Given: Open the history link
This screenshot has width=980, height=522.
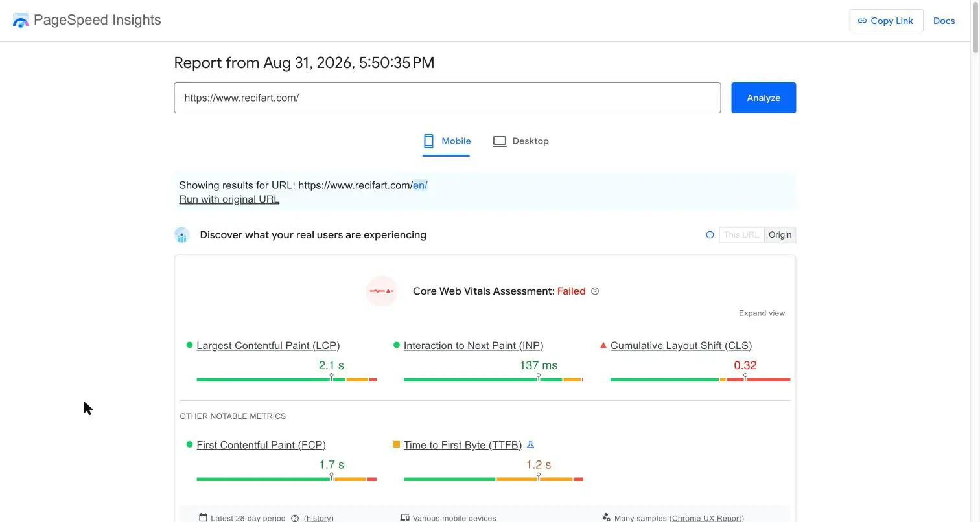Looking at the screenshot, I should (x=319, y=518).
